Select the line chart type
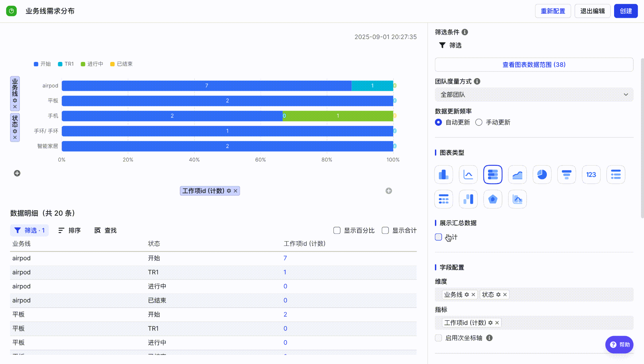 [x=468, y=175]
